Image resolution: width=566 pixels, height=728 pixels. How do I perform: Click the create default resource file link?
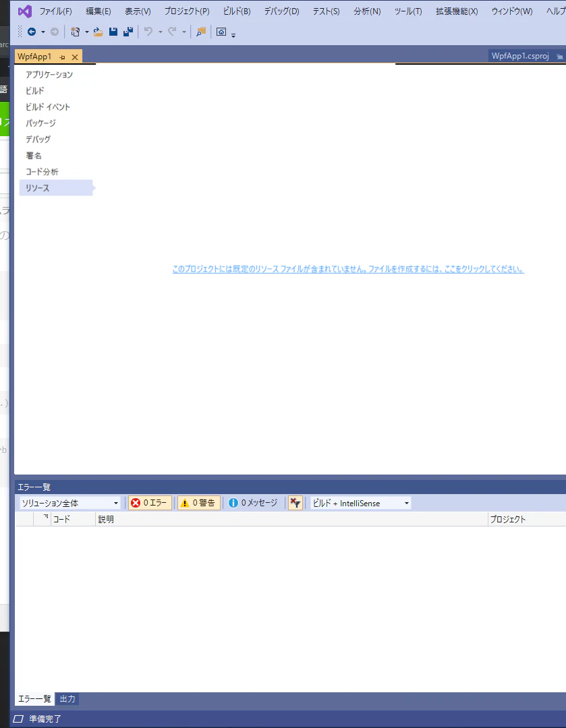tap(348, 269)
